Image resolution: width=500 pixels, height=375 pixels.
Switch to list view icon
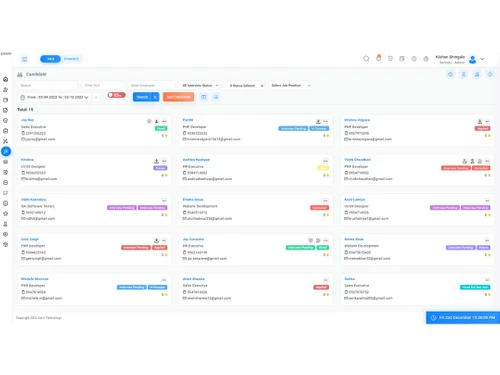tap(216, 97)
